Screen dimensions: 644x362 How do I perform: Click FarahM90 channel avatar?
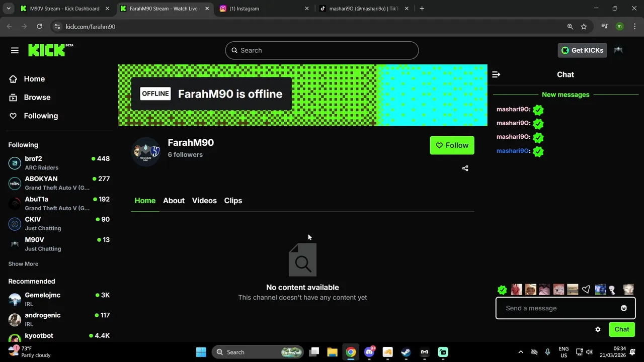coord(146,151)
